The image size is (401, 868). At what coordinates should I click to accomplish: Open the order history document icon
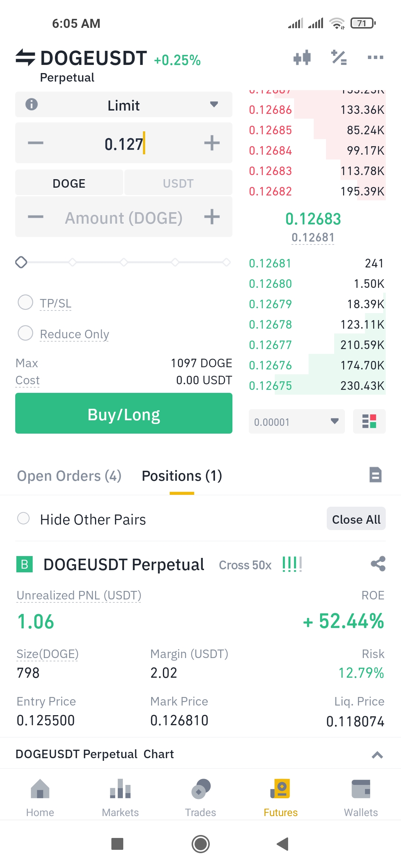coord(375,475)
